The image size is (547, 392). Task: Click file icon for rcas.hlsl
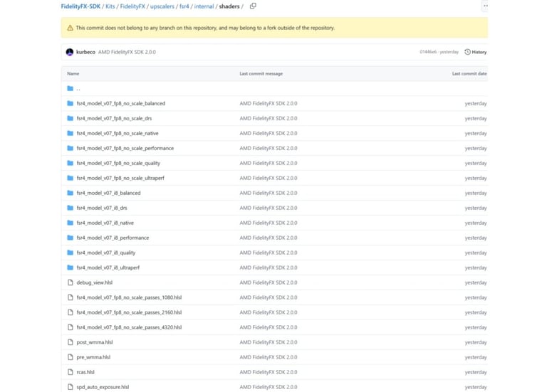click(70, 372)
